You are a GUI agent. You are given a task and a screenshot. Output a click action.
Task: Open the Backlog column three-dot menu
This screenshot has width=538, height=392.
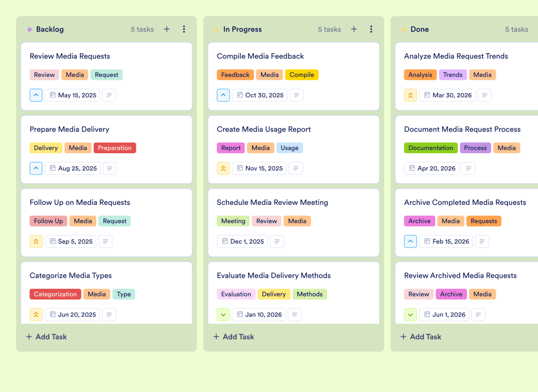[x=184, y=29]
